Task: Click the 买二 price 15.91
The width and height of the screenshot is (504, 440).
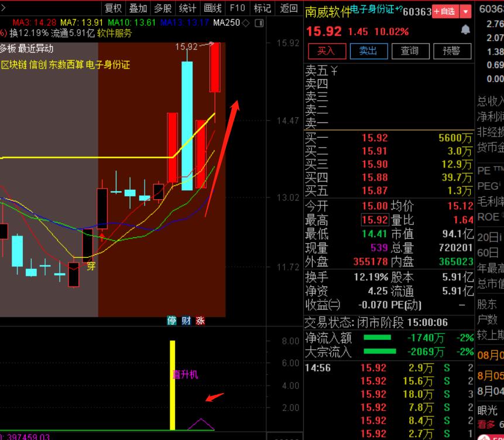Action: pos(375,151)
